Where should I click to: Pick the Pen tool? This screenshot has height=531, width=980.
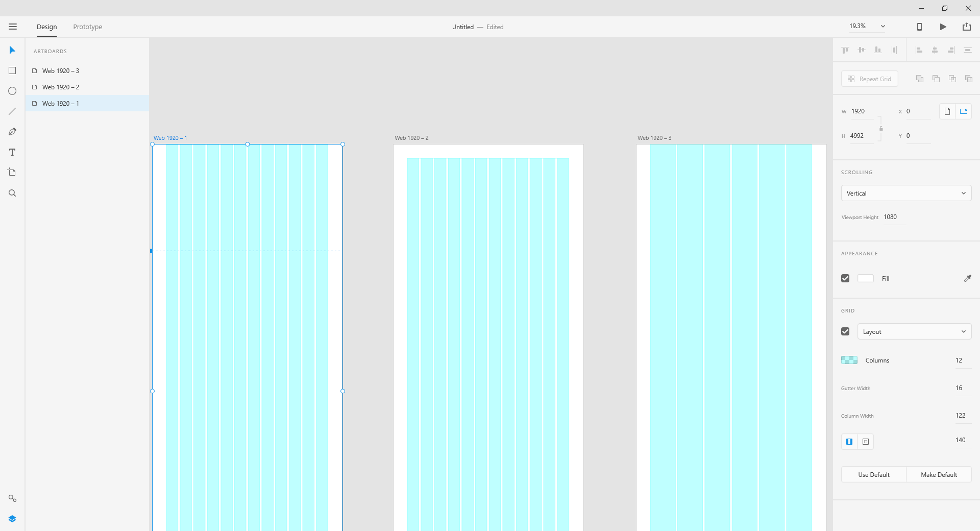point(12,131)
